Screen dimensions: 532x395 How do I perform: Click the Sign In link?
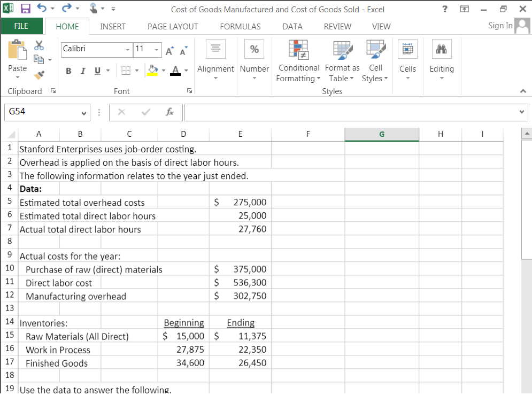coord(500,26)
